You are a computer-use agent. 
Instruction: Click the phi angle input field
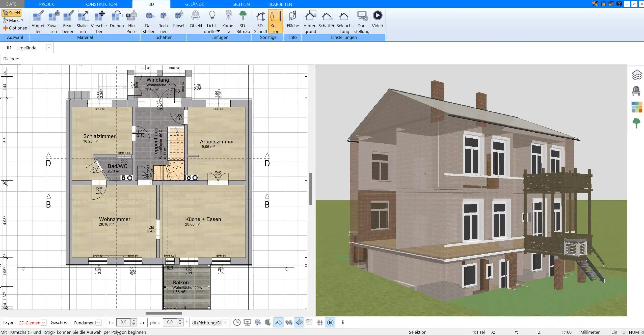[170, 322]
